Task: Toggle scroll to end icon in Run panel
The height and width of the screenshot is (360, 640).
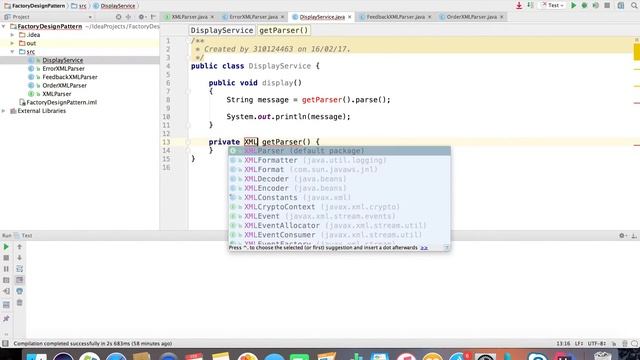Action: 19,280
